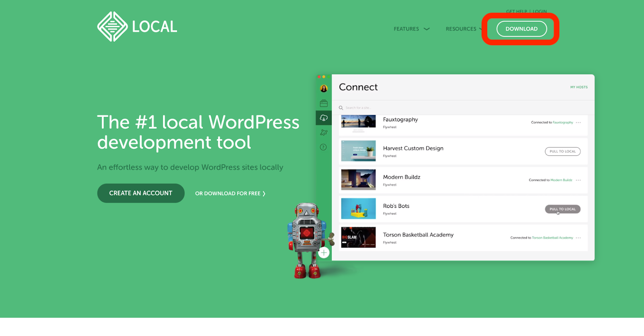644x336 pixels.
Task: Pull Harvest Custom Design to Local
Action: [563, 152]
